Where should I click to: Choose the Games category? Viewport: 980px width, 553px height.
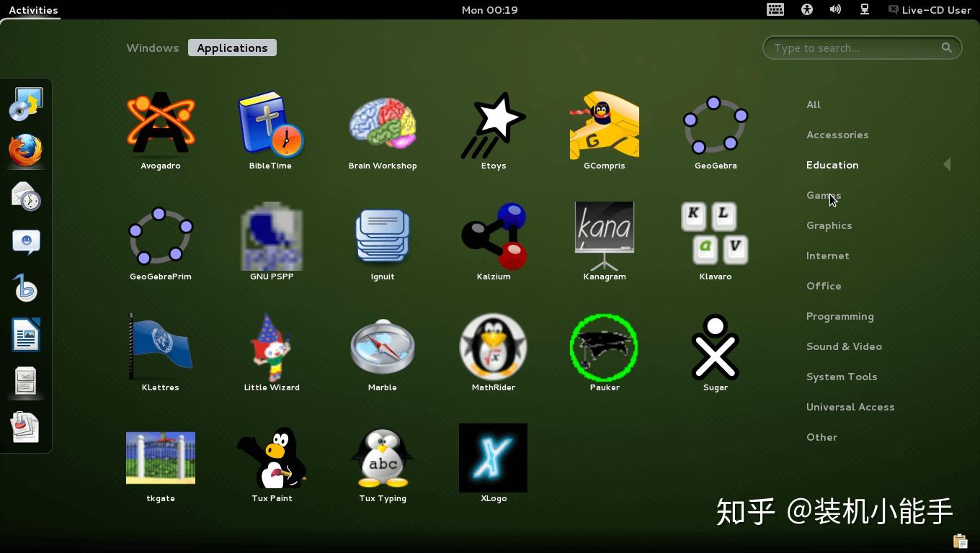824,195
